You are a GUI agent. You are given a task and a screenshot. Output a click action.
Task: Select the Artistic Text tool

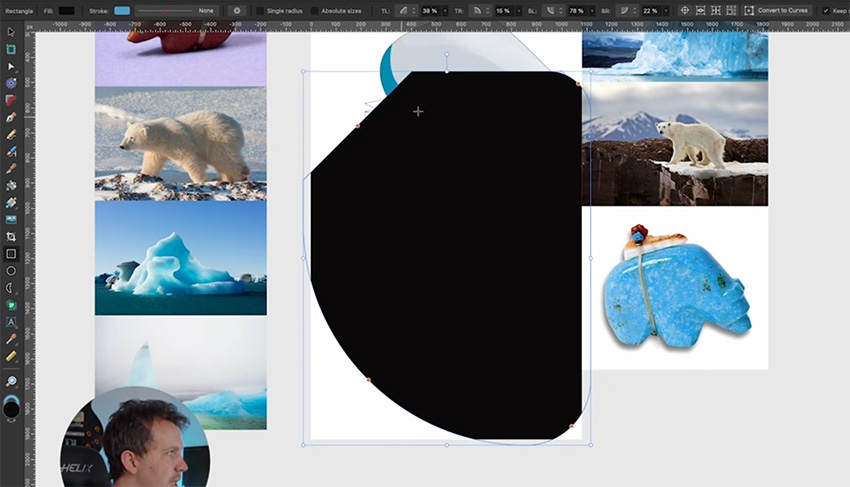click(x=11, y=322)
